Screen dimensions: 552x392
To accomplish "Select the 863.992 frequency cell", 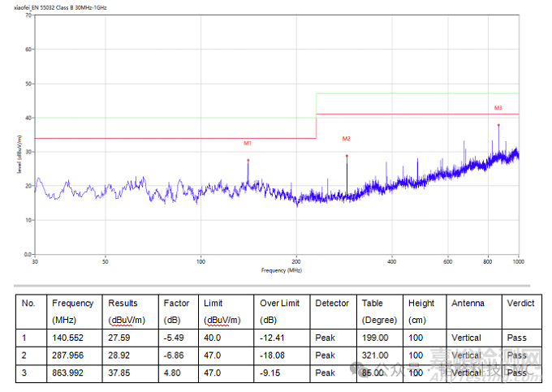I will pyautogui.click(x=67, y=373).
